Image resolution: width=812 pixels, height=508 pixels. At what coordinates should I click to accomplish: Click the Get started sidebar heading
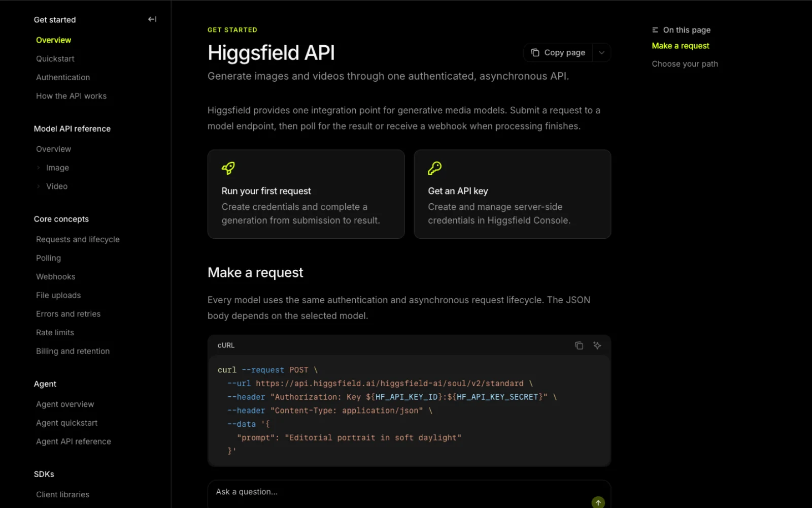55,20
